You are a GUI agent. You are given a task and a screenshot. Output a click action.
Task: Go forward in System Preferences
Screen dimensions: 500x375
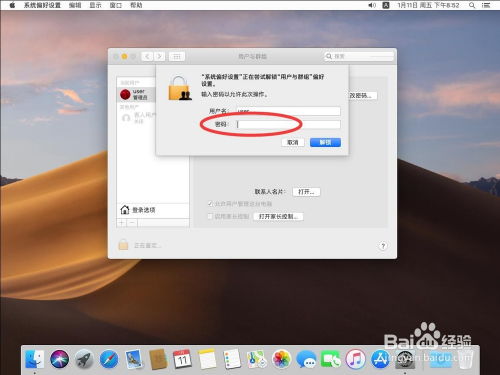[x=159, y=56]
